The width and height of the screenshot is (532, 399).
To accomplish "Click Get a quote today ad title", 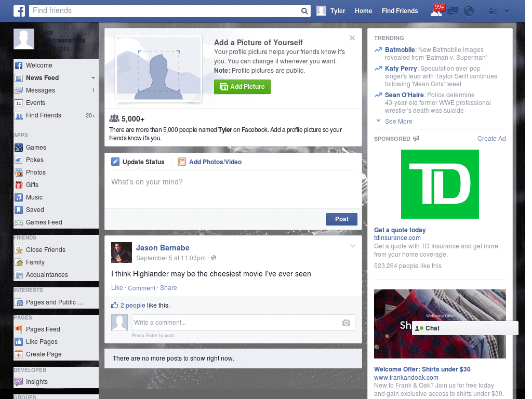I will pyautogui.click(x=400, y=230).
